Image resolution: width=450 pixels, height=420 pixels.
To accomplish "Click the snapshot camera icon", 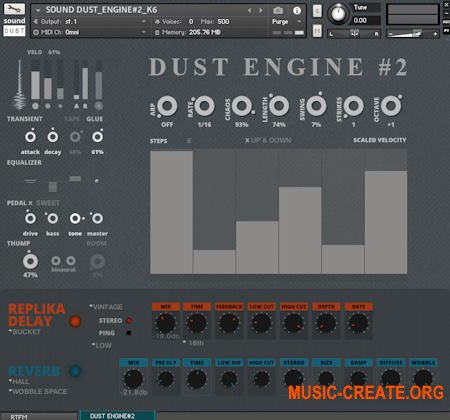I will [x=278, y=10].
